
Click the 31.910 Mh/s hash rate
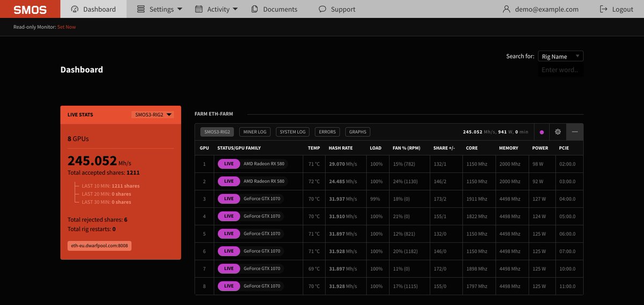[x=342, y=216]
